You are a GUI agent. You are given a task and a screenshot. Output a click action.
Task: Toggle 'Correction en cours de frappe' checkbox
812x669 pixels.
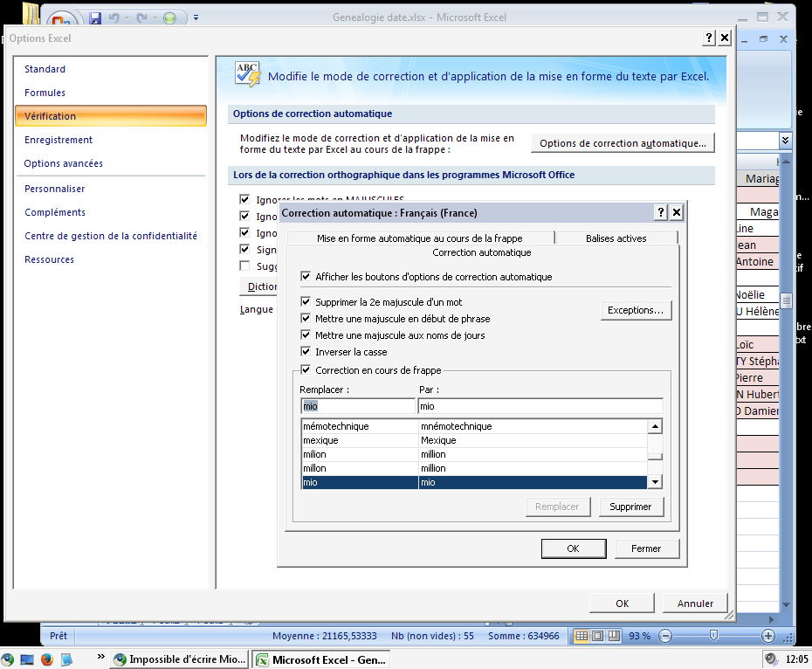tap(306, 369)
